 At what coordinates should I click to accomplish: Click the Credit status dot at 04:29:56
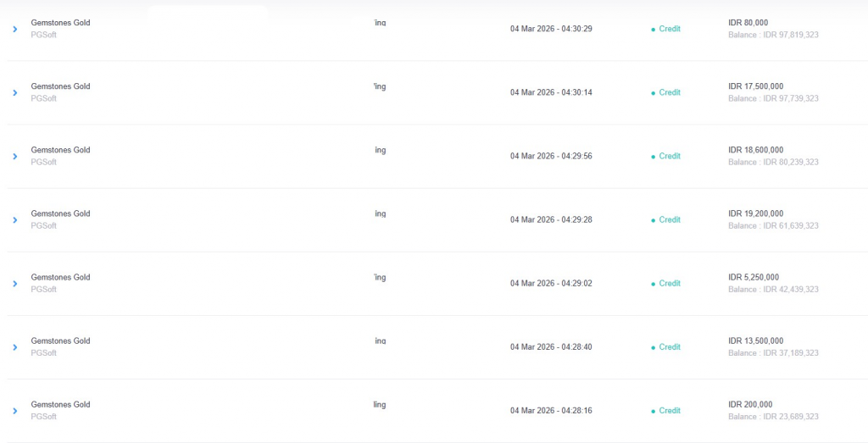pos(653,156)
